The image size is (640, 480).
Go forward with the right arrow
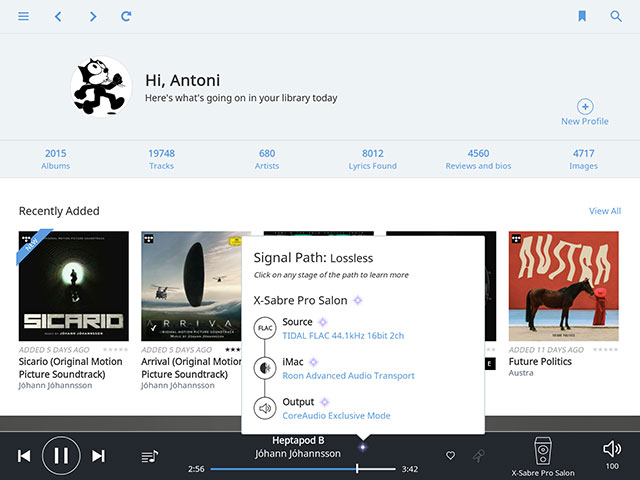tap(93, 16)
